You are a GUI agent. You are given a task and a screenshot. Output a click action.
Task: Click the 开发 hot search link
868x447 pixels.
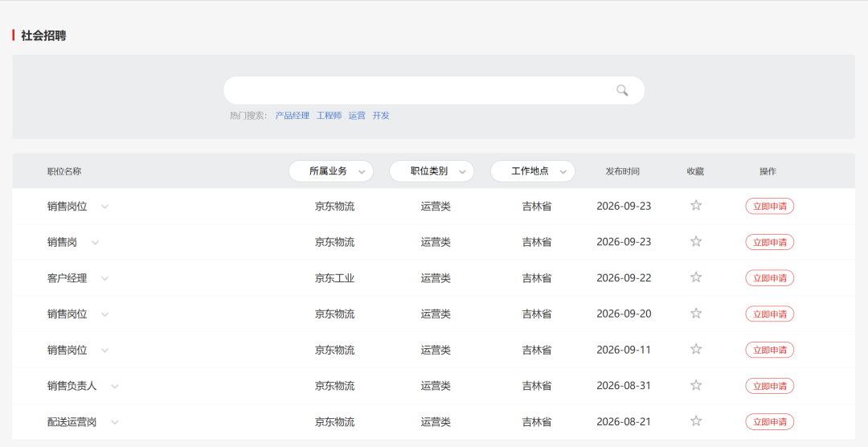coord(381,115)
